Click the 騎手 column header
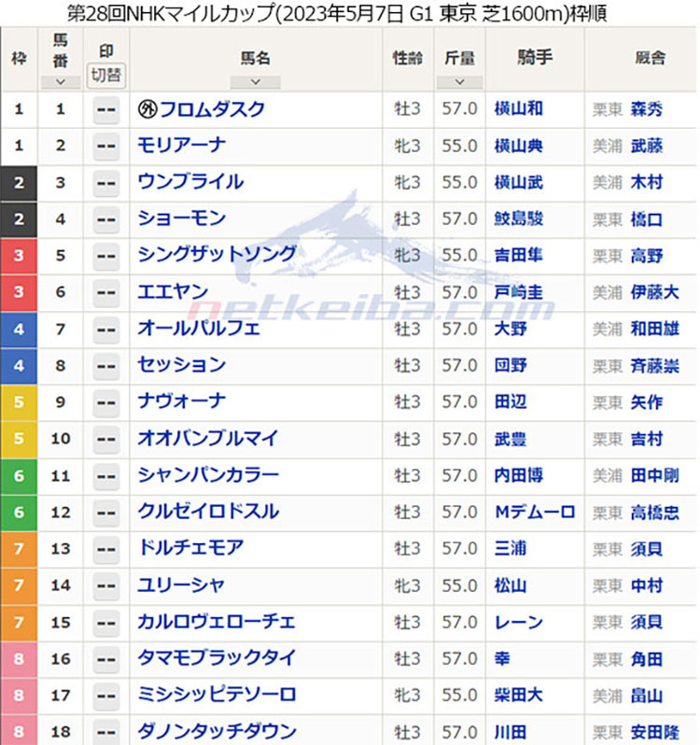The image size is (700, 745). pos(535,58)
